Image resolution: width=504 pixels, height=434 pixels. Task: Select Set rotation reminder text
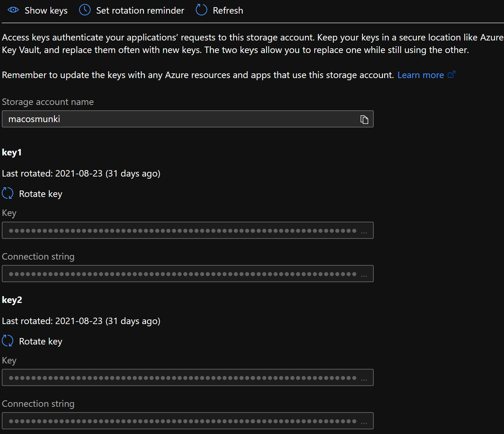point(140,10)
